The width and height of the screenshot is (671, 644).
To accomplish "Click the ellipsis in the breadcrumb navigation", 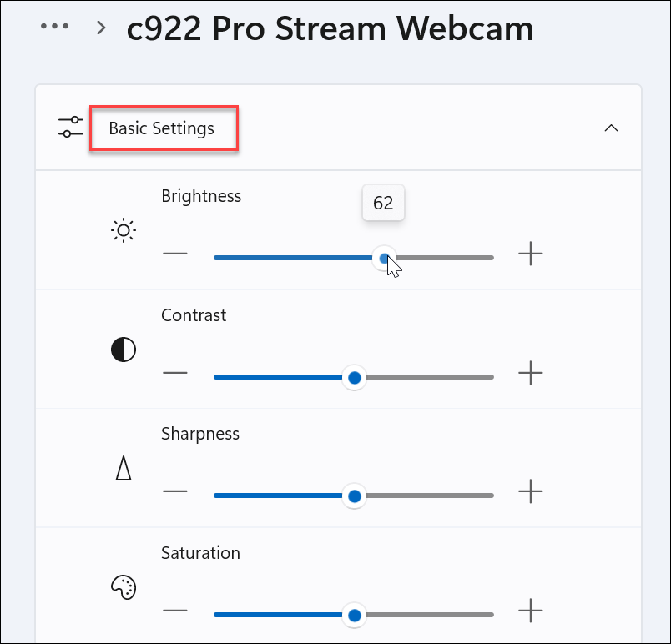I will coord(54,26).
